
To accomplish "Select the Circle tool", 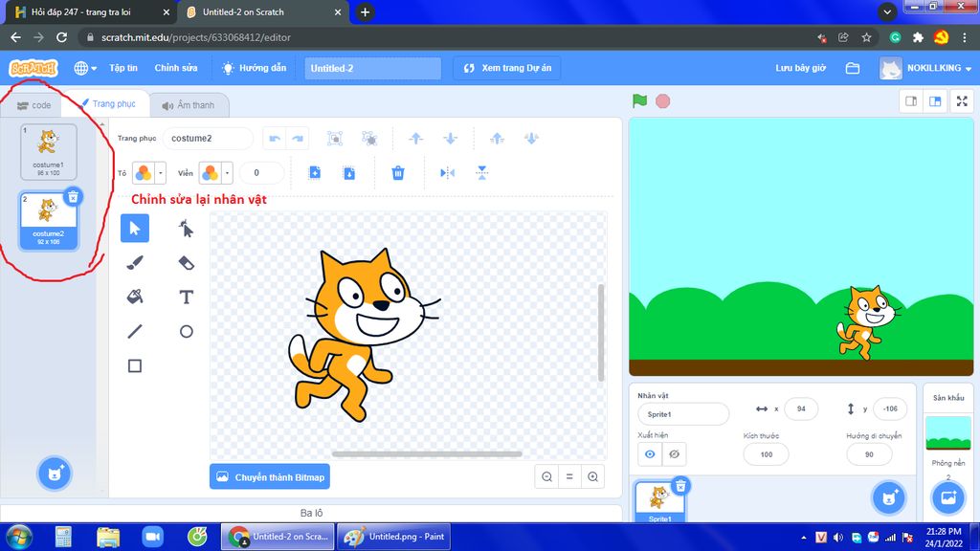I will click(x=187, y=331).
